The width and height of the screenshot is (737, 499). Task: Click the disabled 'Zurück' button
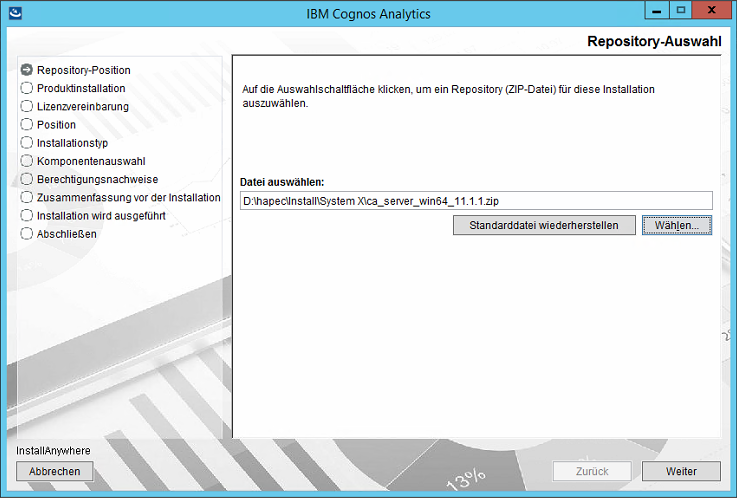[593, 471]
